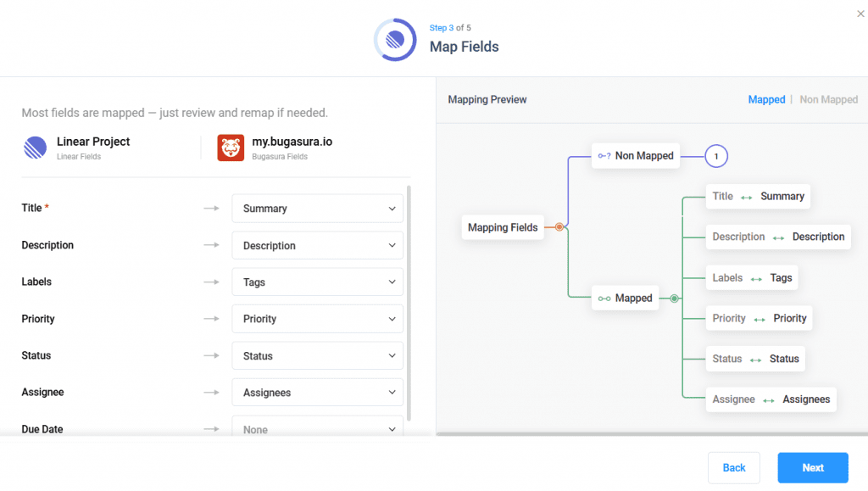Collapse the Mapping Fields orange connector dot
This screenshot has height=491, width=868.
tap(559, 227)
